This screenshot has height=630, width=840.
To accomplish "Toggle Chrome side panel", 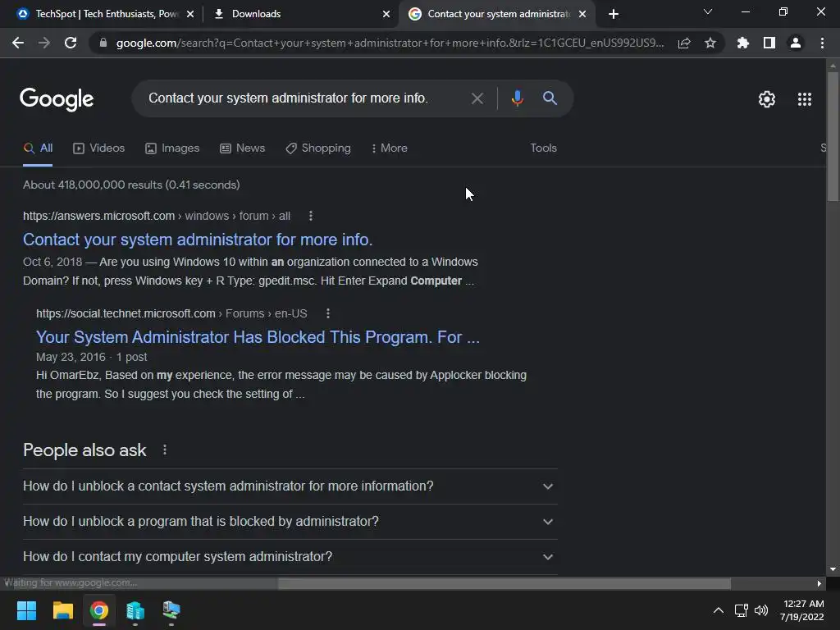I will pyautogui.click(x=769, y=43).
